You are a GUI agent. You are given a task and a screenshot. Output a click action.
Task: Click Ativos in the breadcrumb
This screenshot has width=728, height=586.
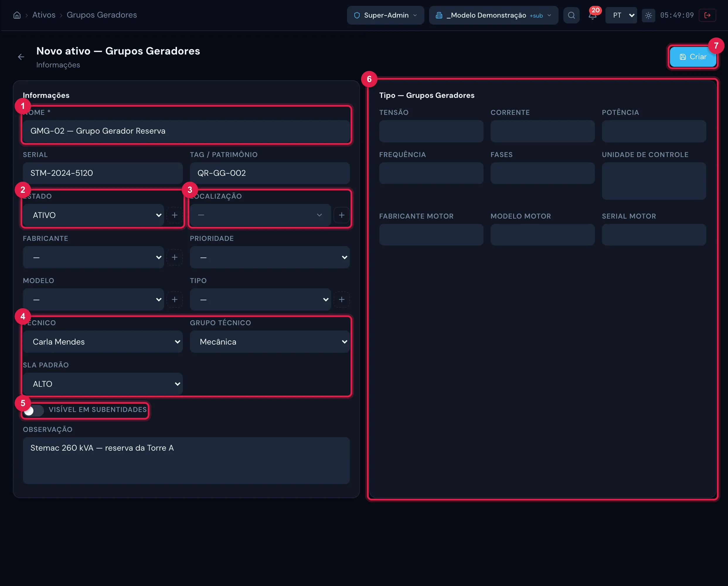(44, 15)
